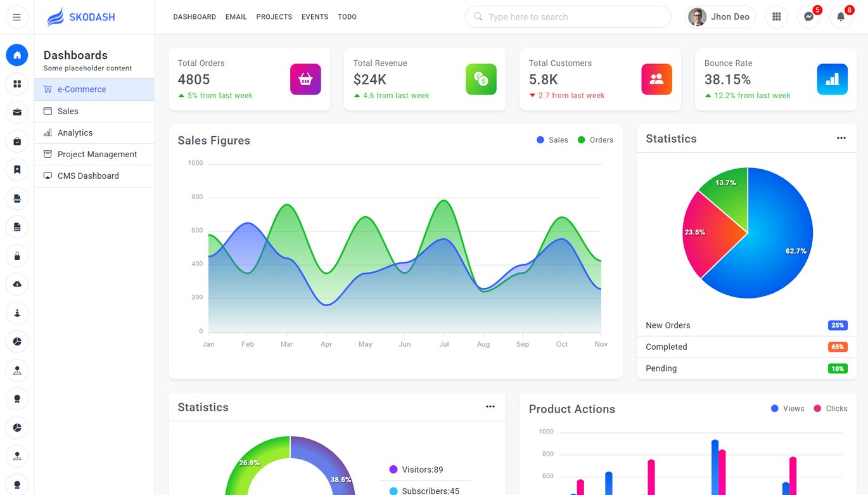Image resolution: width=868 pixels, height=495 pixels.
Task: Click '12.2% from last week' text
Action: pyautogui.click(x=752, y=96)
